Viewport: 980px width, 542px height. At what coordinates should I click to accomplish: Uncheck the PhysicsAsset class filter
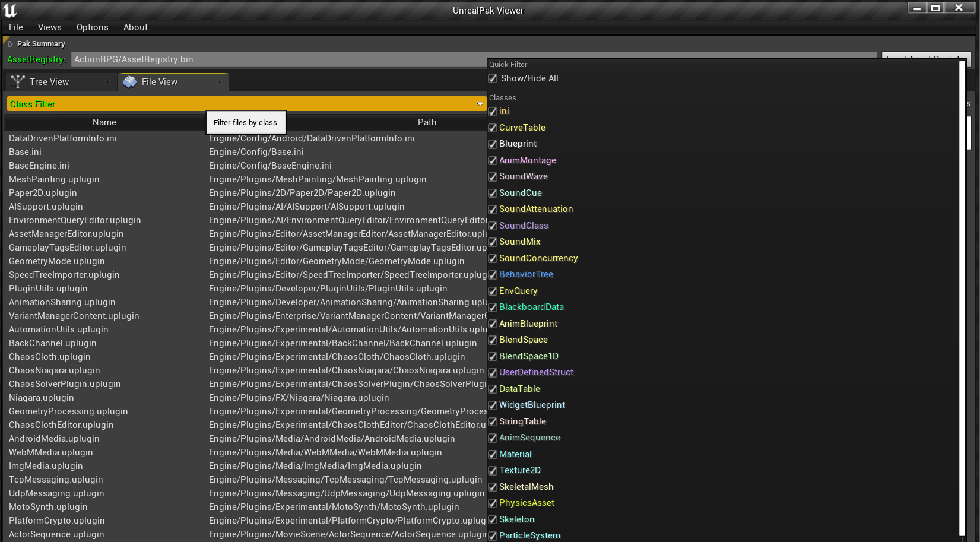pos(493,503)
